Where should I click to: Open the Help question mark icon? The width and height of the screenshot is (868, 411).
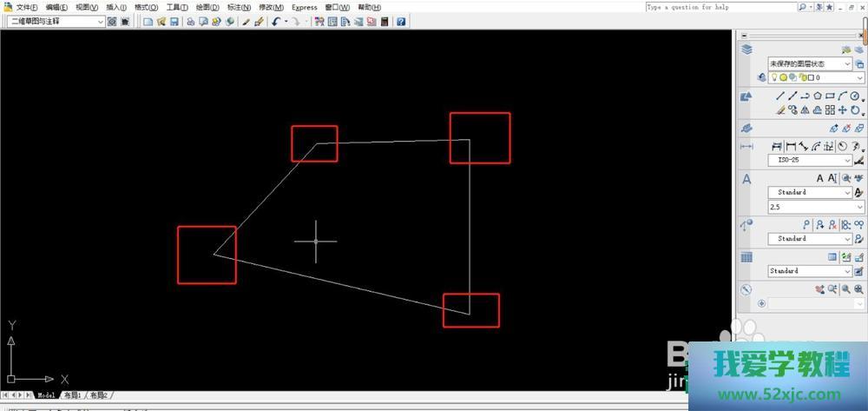(401, 22)
